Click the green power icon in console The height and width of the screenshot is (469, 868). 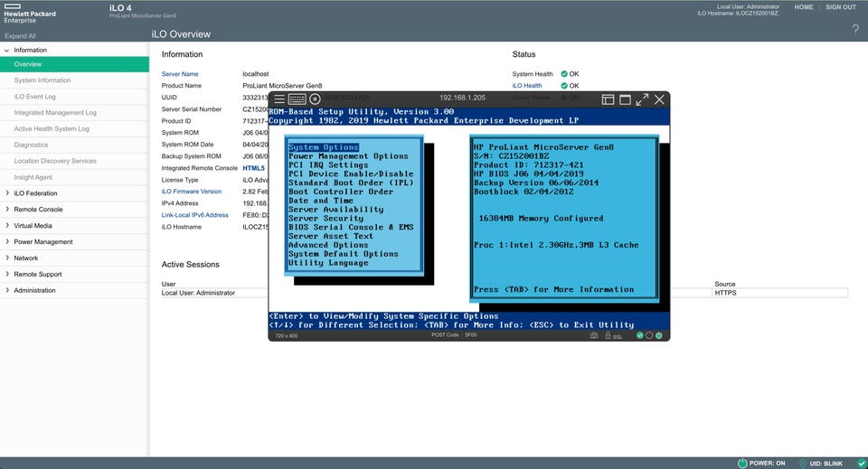coord(659,336)
